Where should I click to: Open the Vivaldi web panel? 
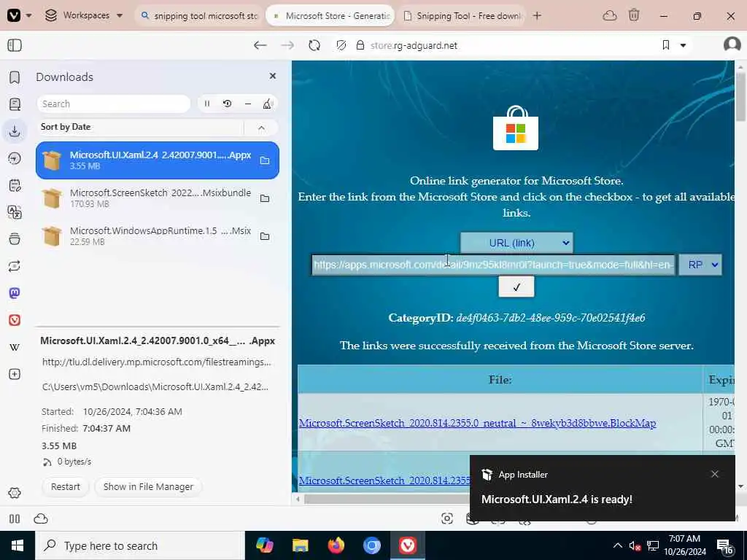coord(15,320)
